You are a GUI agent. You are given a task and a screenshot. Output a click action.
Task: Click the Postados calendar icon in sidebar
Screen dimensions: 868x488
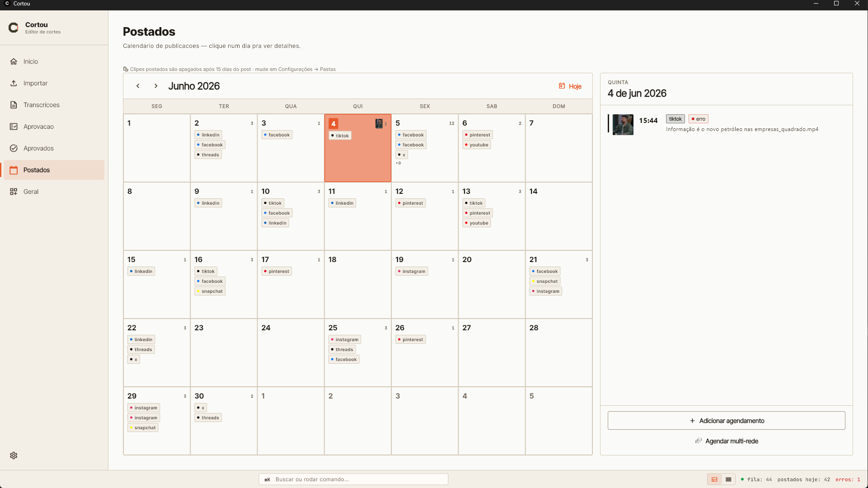tap(14, 170)
